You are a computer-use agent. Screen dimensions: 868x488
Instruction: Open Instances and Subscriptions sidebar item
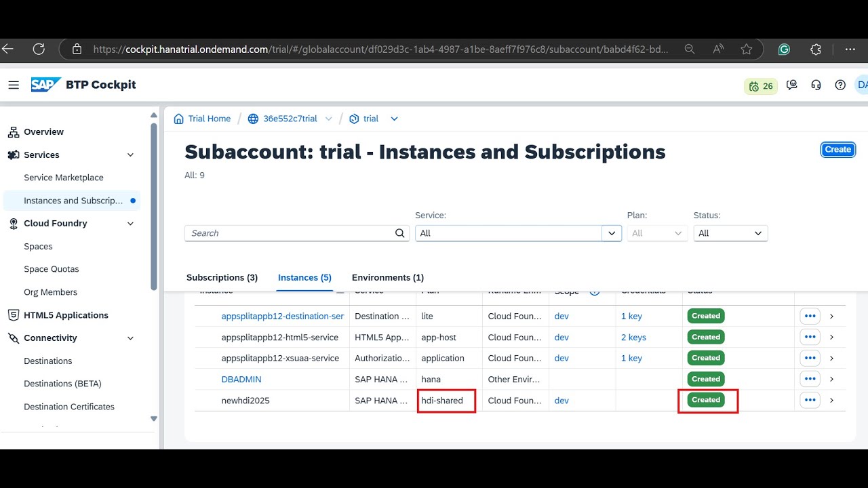tap(72, 201)
